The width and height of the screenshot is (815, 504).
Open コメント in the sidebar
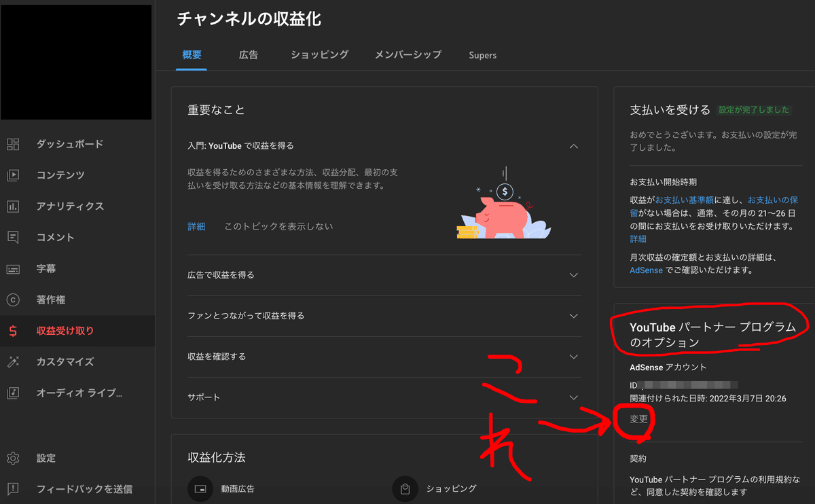click(56, 238)
